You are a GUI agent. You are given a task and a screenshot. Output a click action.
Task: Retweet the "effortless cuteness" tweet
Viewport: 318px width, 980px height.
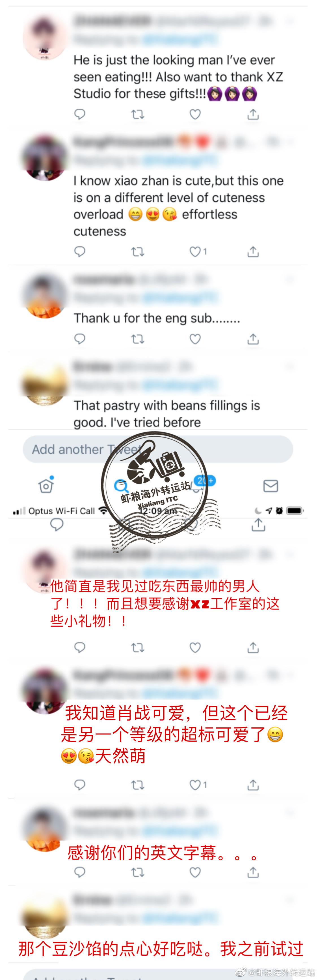[x=138, y=251]
